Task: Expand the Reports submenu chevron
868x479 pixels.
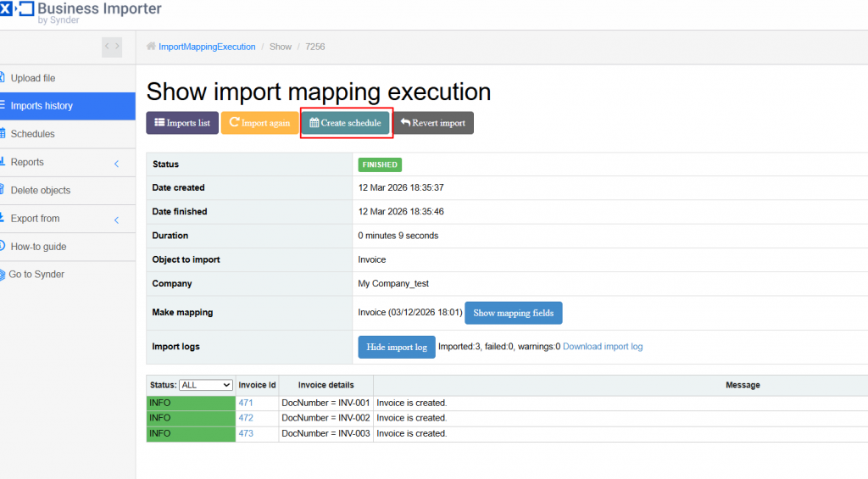Action: click(116, 163)
